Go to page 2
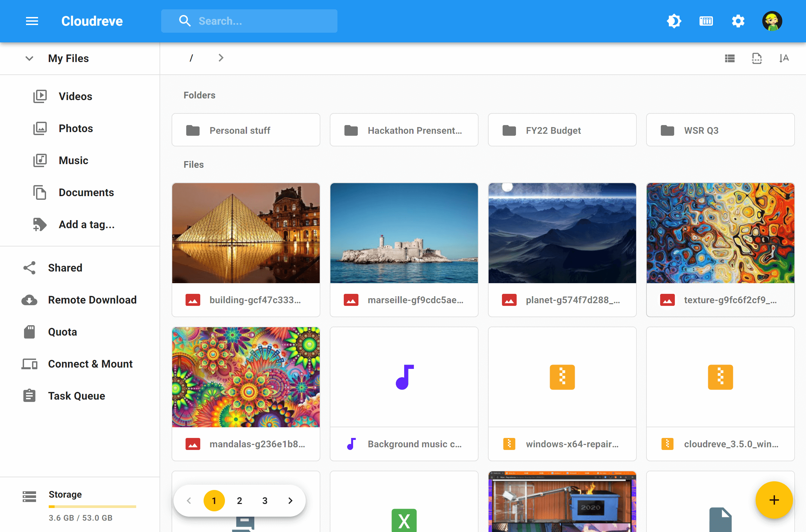This screenshot has height=532, width=806. 239,500
